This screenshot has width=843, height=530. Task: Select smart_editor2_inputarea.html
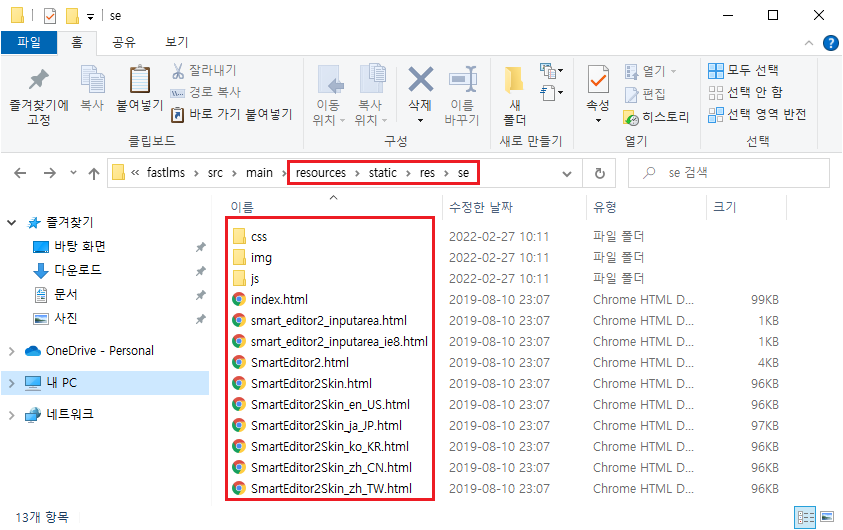328,320
